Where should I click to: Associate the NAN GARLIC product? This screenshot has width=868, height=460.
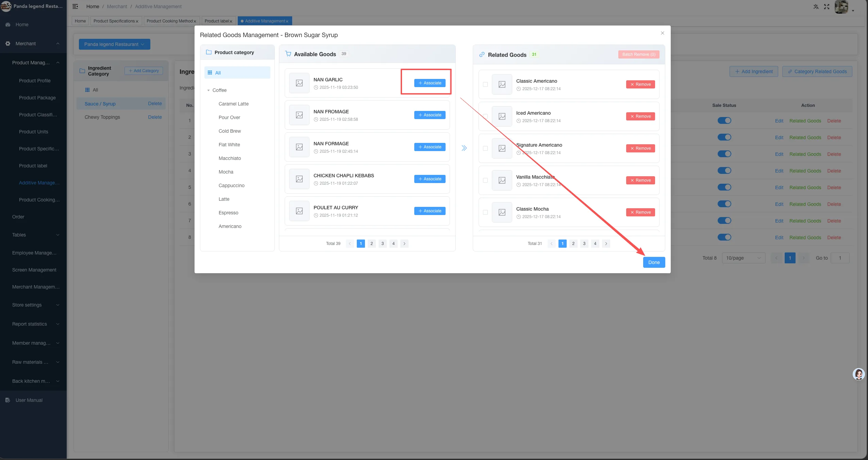(430, 83)
